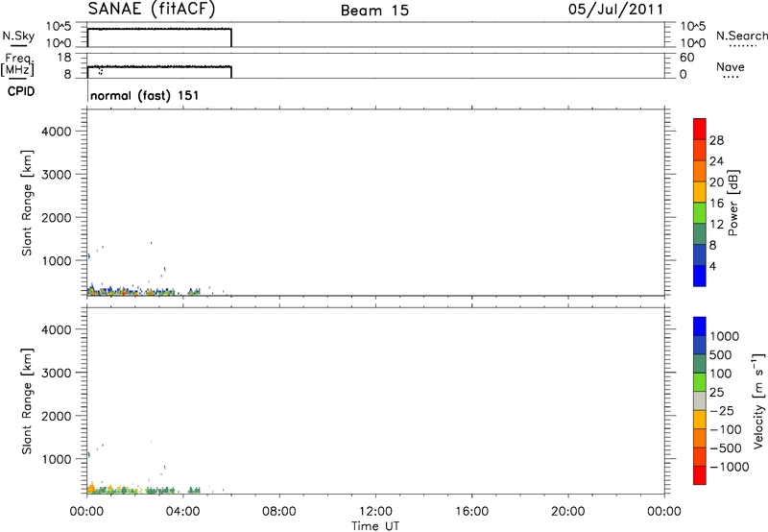
Task: Pick the blue top segment of Velocity colorbar
Action: [700, 326]
